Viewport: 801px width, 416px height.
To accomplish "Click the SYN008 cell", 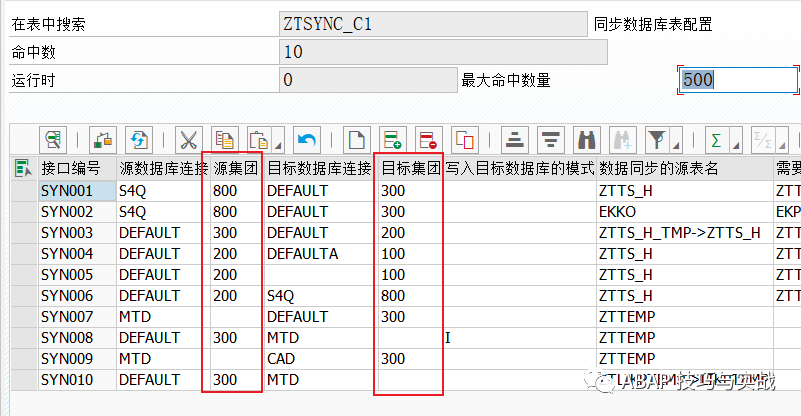I will tap(77, 337).
